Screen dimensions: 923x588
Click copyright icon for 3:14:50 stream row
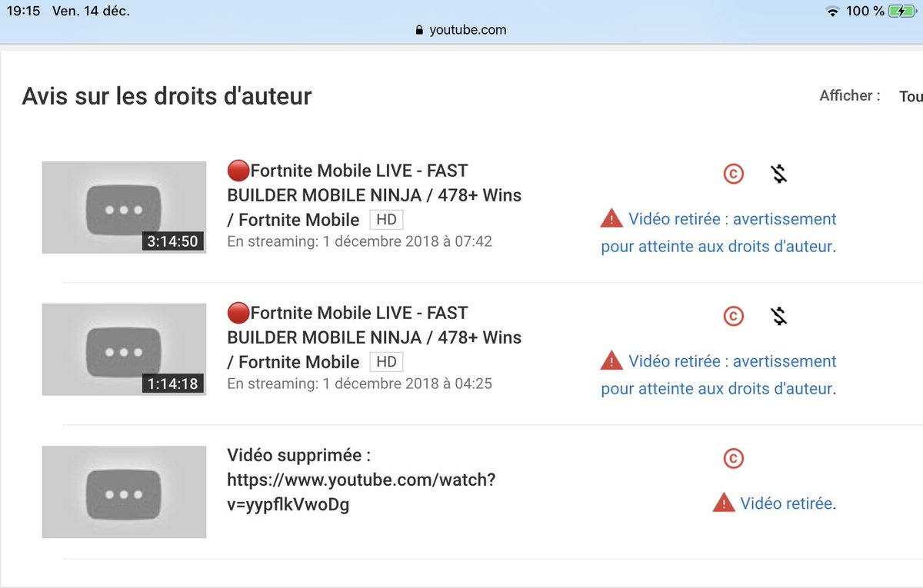(x=734, y=174)
